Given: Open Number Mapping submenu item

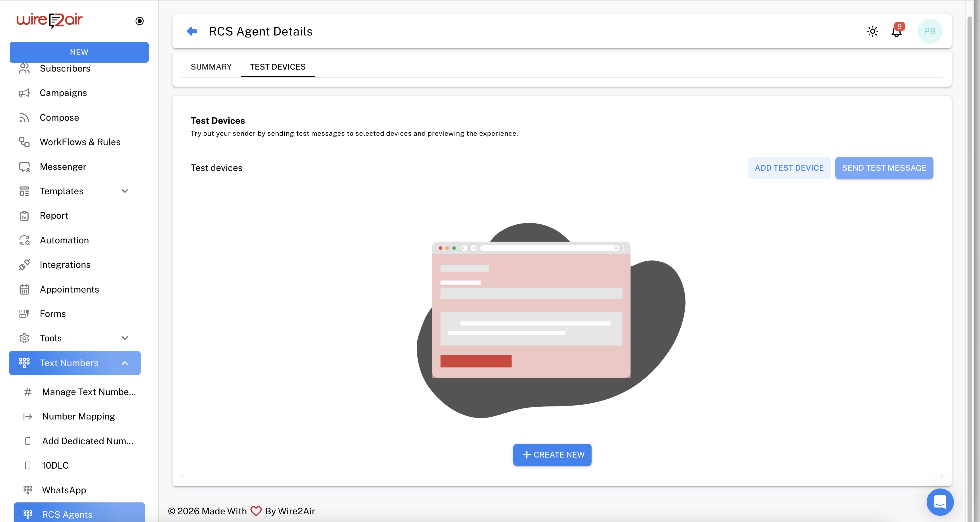Looking at the screenshot, I should click(x=78, y=417).
